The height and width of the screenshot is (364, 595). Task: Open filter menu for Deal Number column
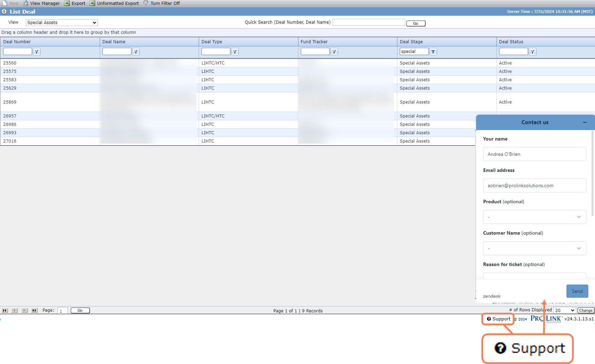(x=37, y=52)
